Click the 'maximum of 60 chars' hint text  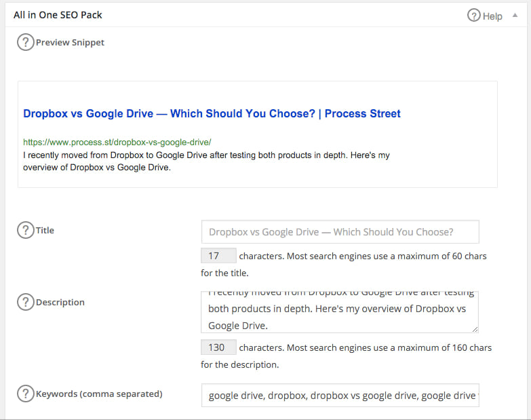(442, 256)
